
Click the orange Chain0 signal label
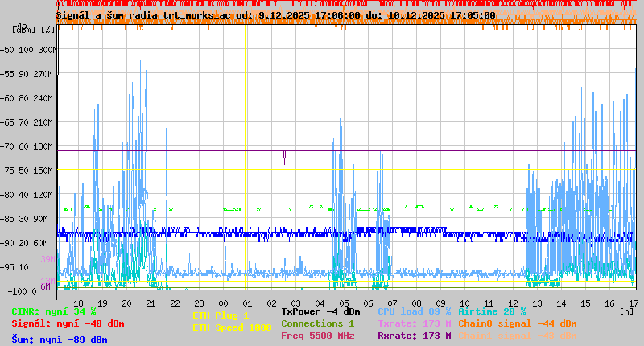[x=517, y=323]
